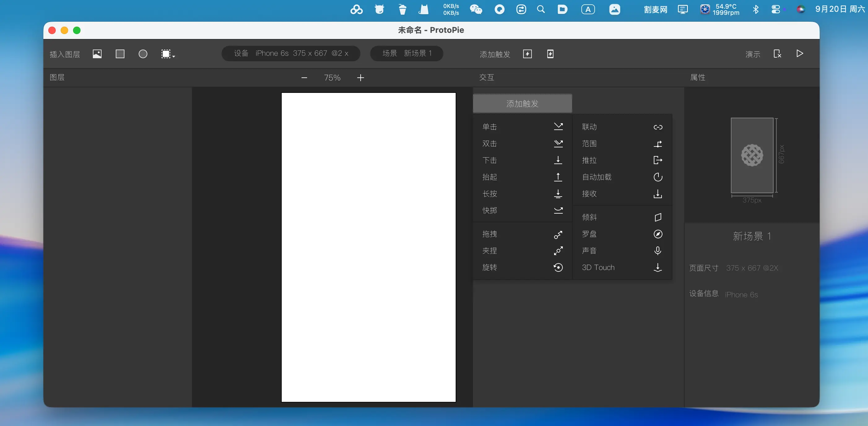Click the 添加触发 button in the interaction panel
The height and width of the screenshot is (426, 868).
[x=522, y=103]
